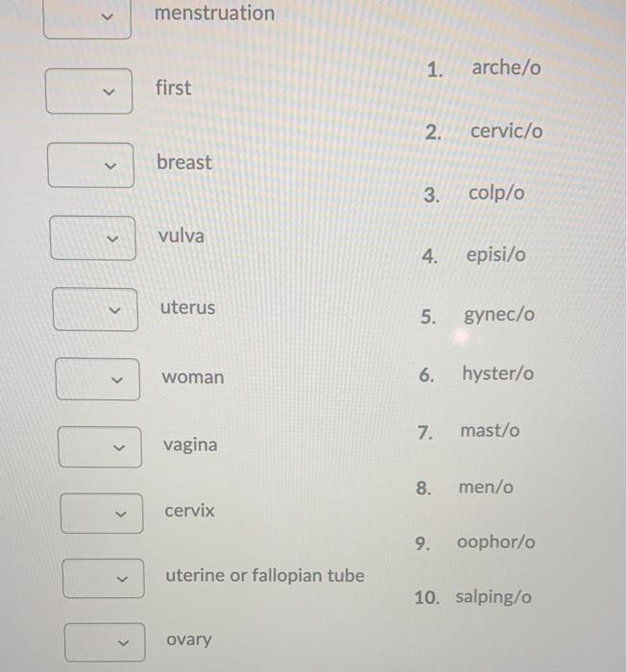Image resolution: width=627 pixels, height=672 pixels.
Task: Click the episi/o option text
Action: [495, 255]
